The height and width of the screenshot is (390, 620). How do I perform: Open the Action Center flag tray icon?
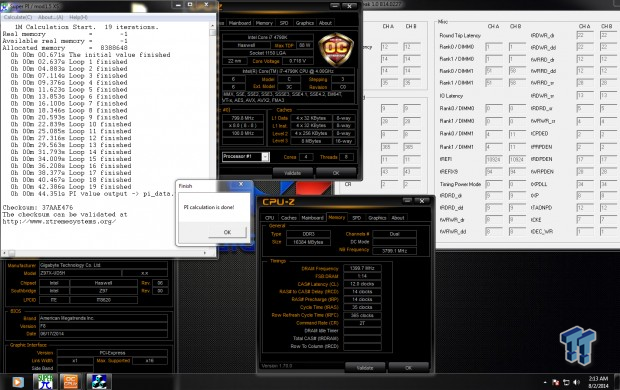point(556,382)
